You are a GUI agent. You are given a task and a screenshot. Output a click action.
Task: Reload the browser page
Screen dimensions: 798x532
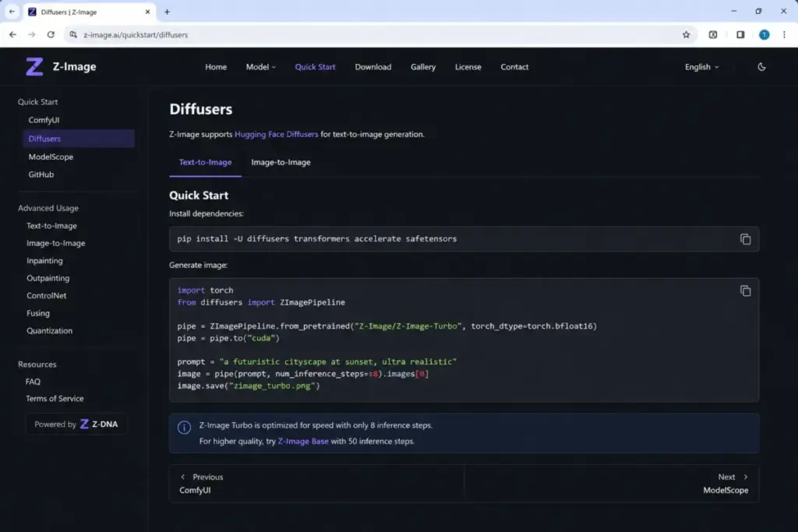pos(51,34)
